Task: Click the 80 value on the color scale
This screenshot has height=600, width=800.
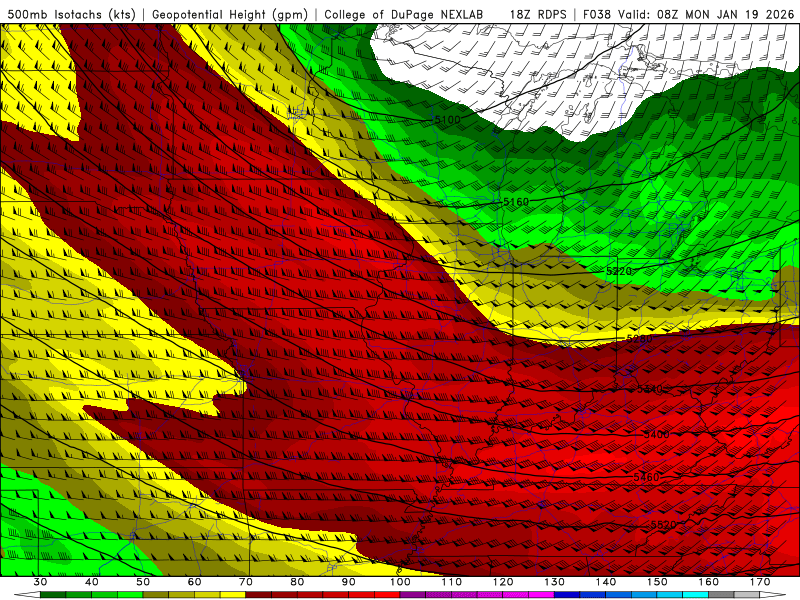Action: pos(297,582)
